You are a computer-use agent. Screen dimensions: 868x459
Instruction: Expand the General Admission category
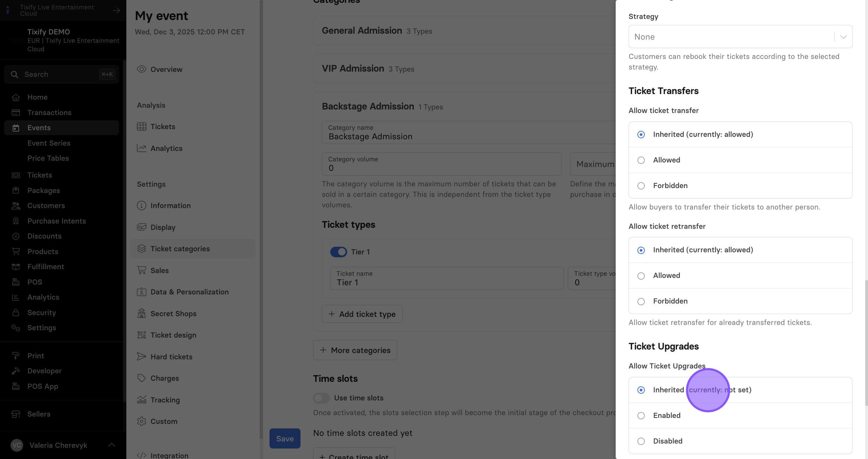[x=464, y=31]
